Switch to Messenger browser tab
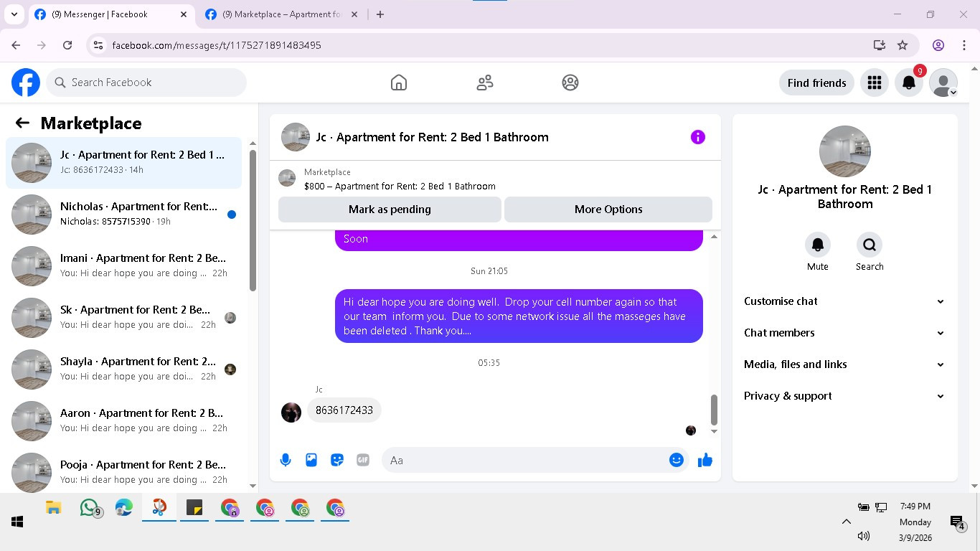This screenshot has width=980, height=551. tap(111, 14)
